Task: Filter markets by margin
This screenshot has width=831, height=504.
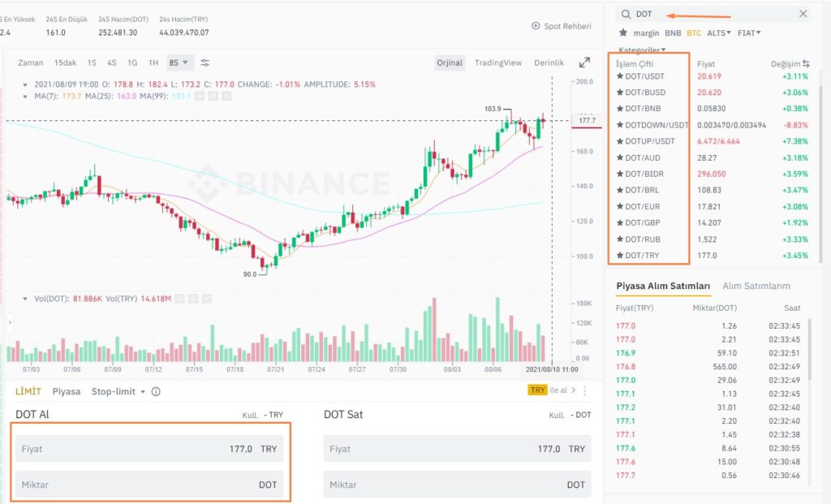Action: click(646, 32)
